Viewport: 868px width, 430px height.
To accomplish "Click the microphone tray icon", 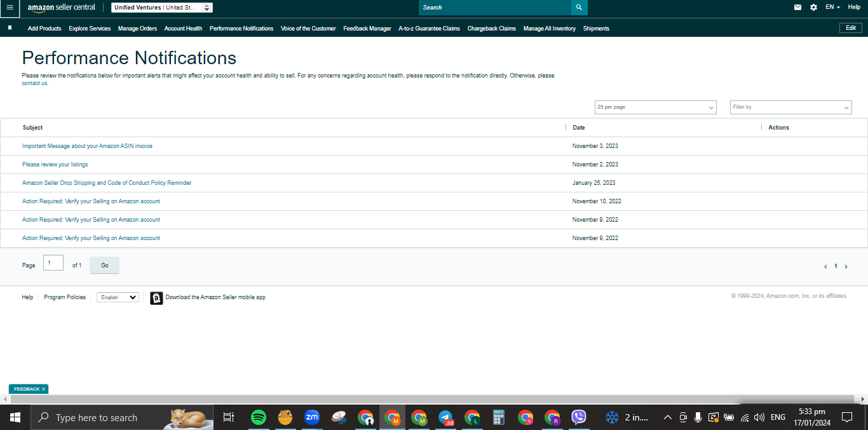I will pyautogui.click(x=698, y=417).
